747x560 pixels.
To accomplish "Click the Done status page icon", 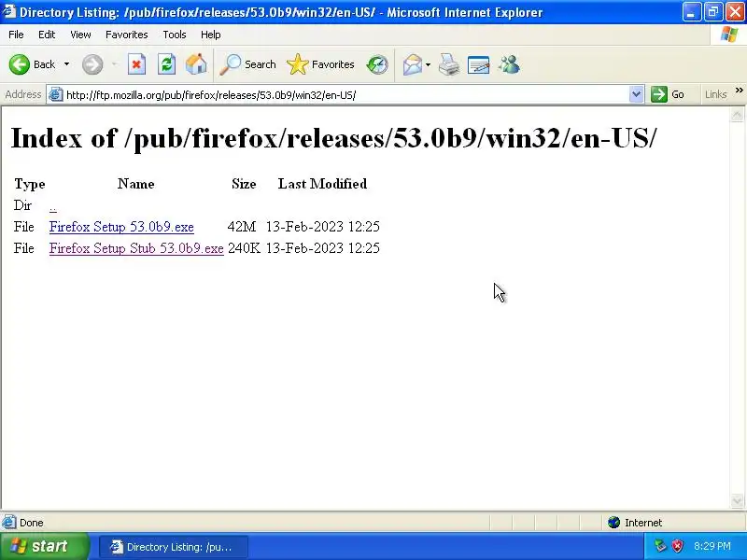I will [9, 523].
